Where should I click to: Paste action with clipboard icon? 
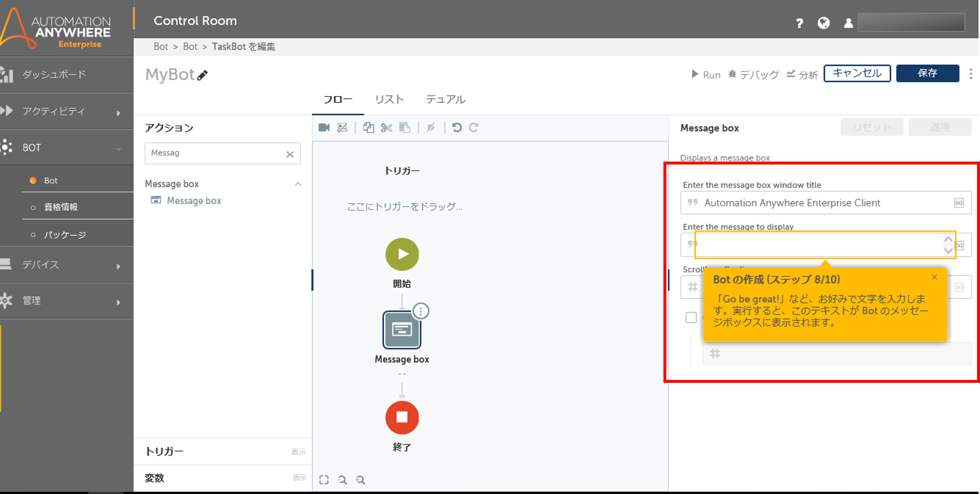click(x=405, y=128)
